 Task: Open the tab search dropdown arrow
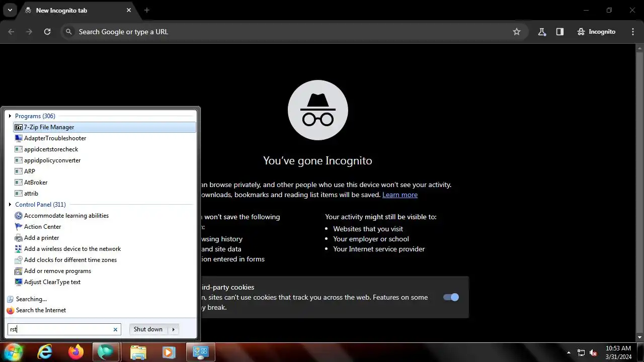10,10
